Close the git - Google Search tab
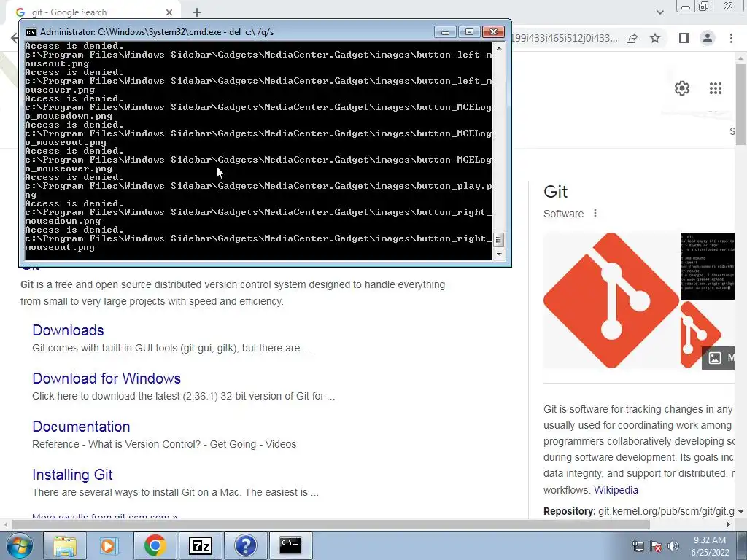Screen dimensions: 747x560 (169, 12)
